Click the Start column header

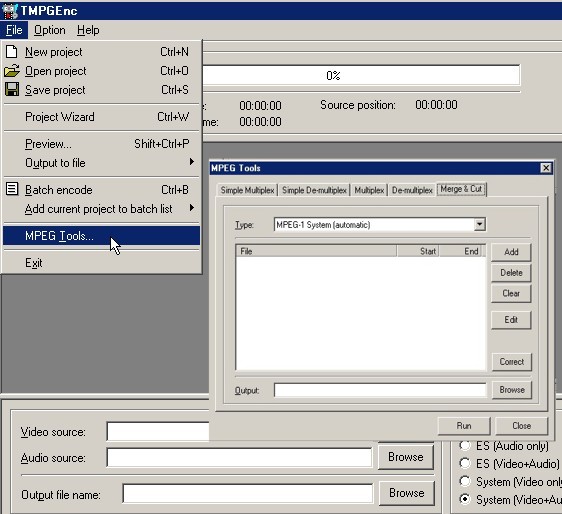[418, 251]
